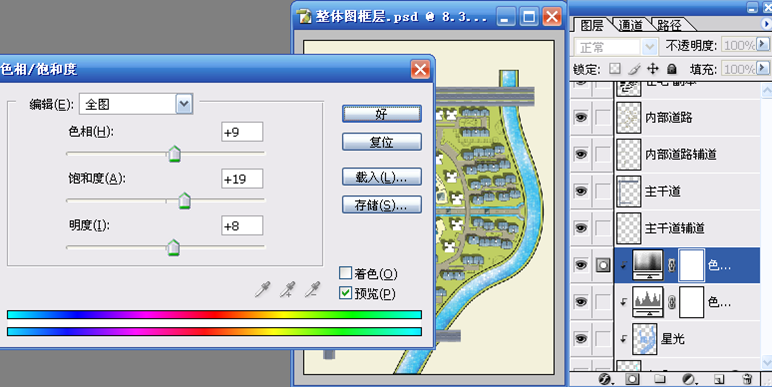Hide the 主干道 layer
Viewport: 772px width, 387px height.
pos(581,191)
